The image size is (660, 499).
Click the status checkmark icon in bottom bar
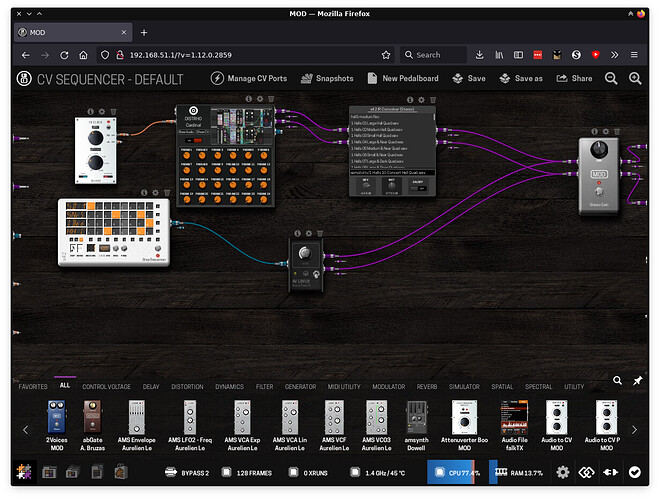(x=635, y=472)
